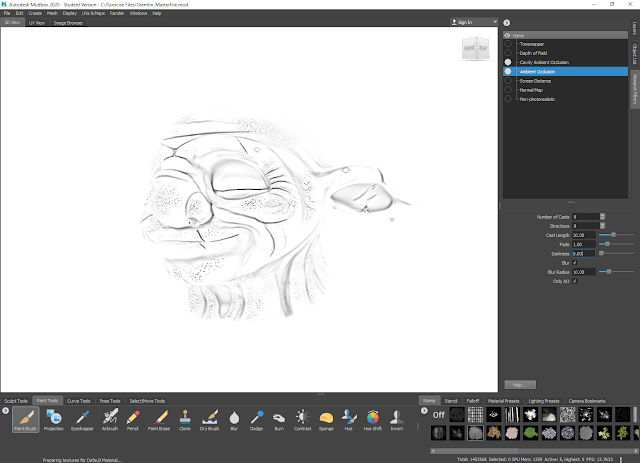Open the Object List side tab
Screen dimensions: 640x463
click(635, 54)
